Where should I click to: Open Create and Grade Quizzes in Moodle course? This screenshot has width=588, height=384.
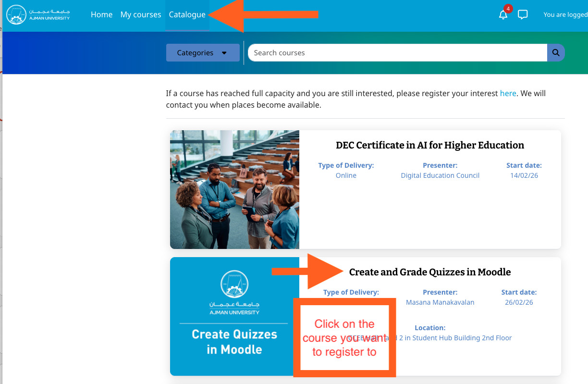pyautogui.click(x=429, y=272)
